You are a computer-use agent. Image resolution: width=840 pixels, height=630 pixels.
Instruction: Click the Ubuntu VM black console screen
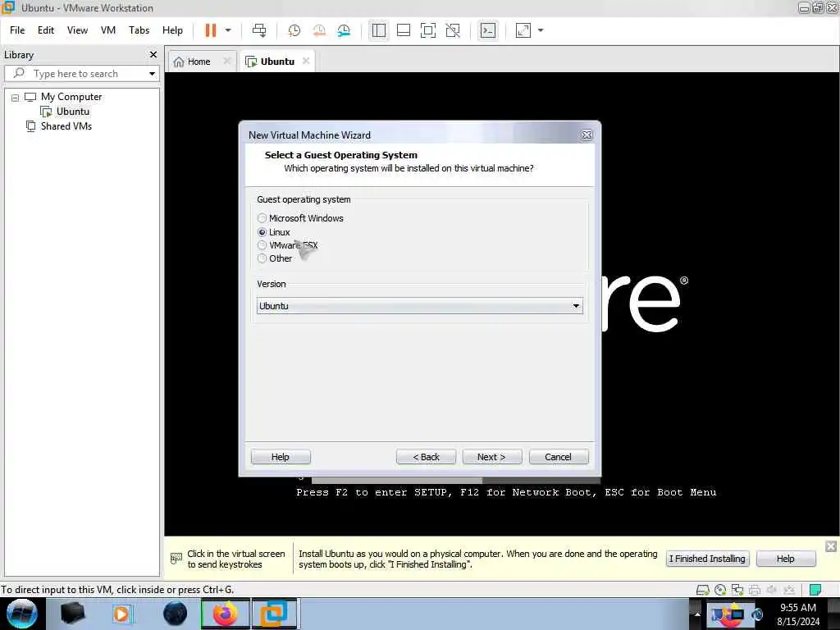[502, 304]
